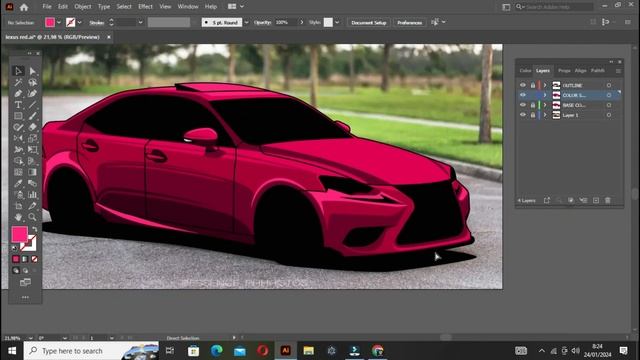Select the Perspective Grid tool

tap(33, 161)
